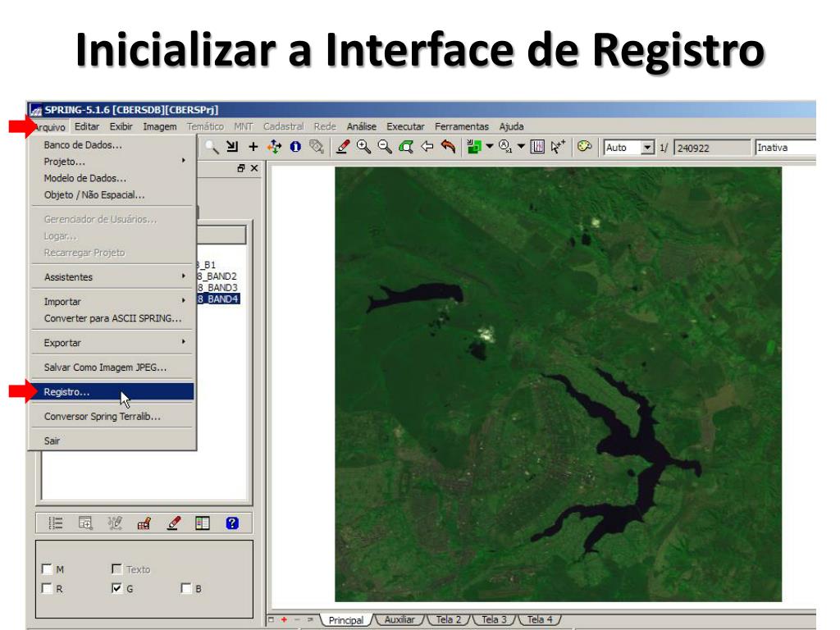Click the greyed vector edit pencil icon

(x=115, y=523)
